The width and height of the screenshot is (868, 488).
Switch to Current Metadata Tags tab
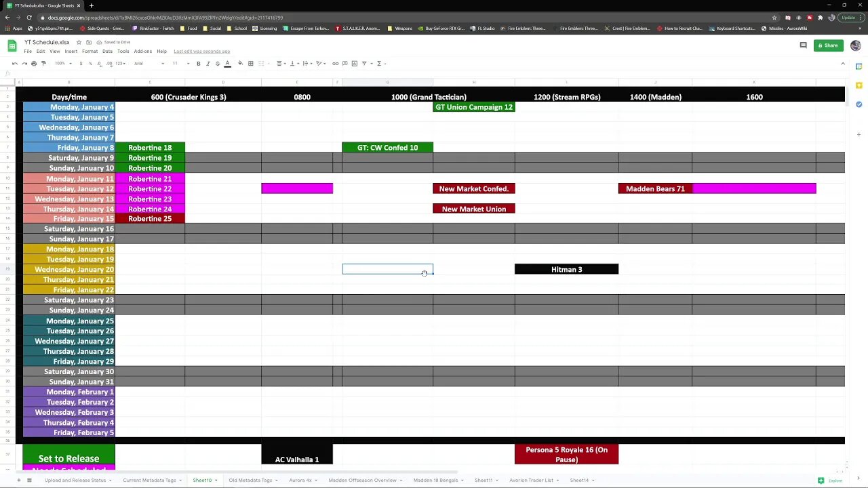[x=150, y=481]
